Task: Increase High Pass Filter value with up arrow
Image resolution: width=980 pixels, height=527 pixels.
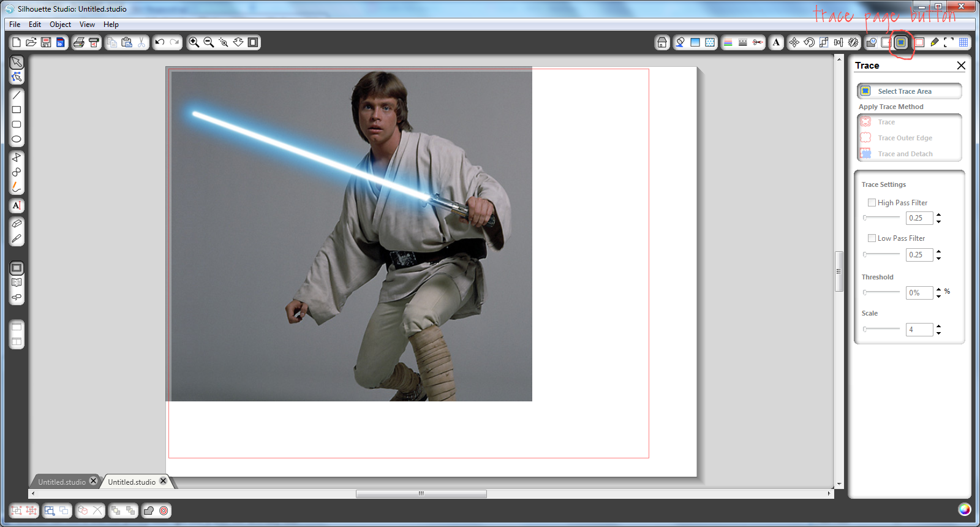Action: (938, 214)
